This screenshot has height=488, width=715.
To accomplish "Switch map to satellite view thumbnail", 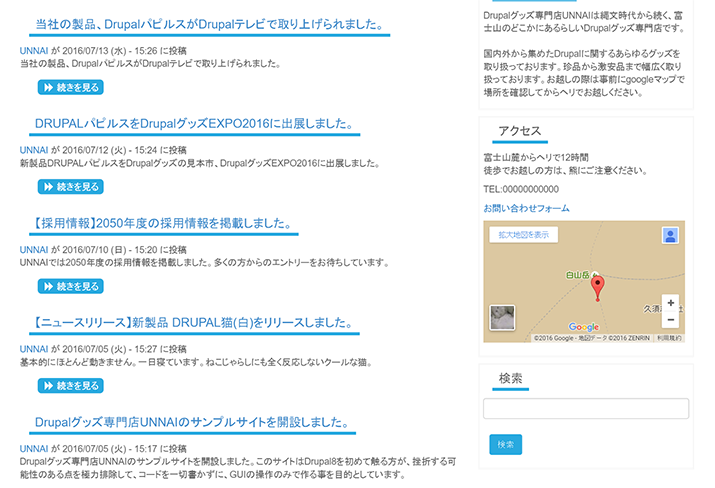I will click(501, 318).
